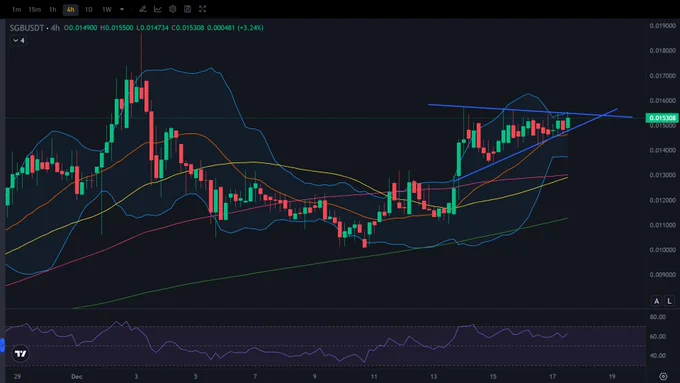Screen dimensions: 680x383
Task: Switch to the 1h timeframe
Action: pos(52,9)
